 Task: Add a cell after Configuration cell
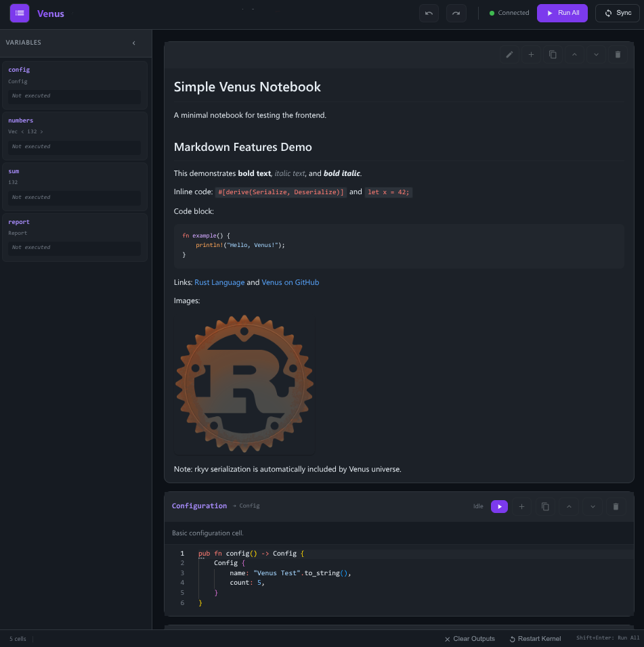(x=522, y=506)
